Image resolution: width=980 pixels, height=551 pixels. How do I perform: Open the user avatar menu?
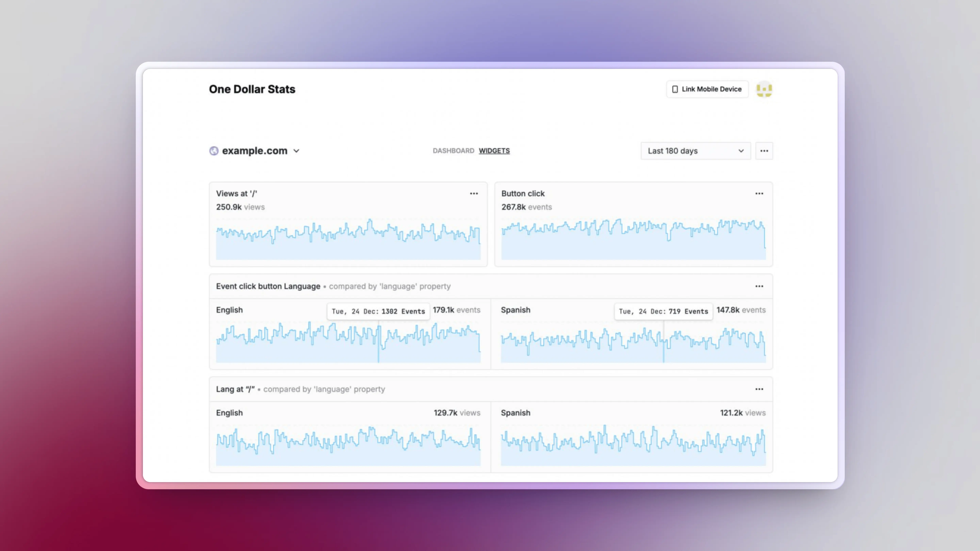tap(764, 89)
